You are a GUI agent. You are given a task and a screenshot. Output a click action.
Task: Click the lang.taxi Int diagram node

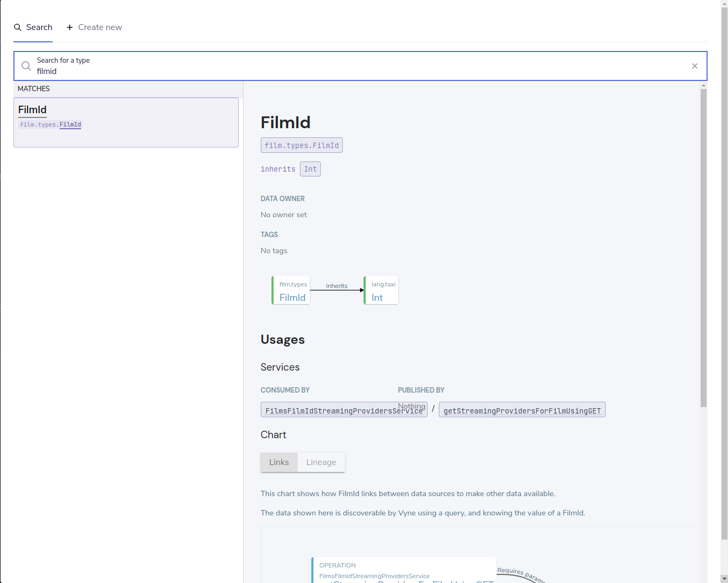[x=381, y=290]
